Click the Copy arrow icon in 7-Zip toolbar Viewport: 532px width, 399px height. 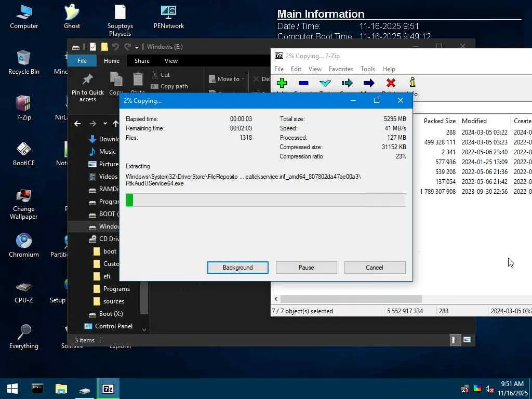click(347, 83)
